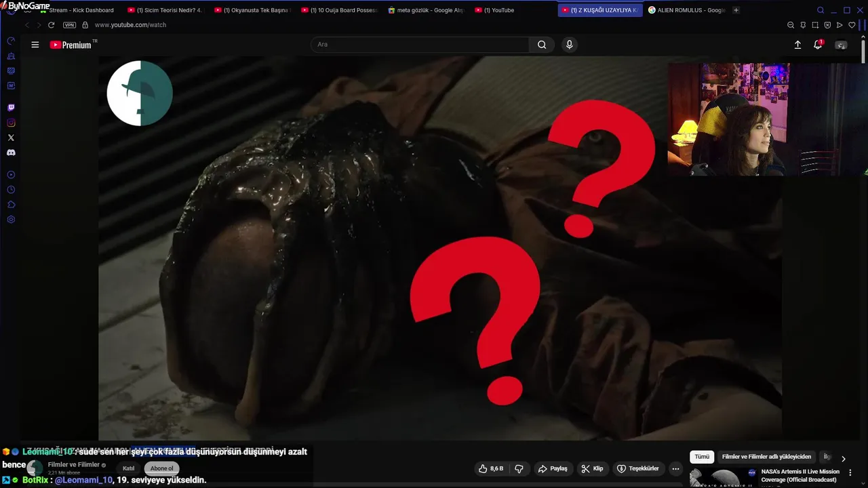The width and height of the screenshot is (868, 488).
Task: Focus the YouTube 'Ara' search field
Action: click(420, 45)
